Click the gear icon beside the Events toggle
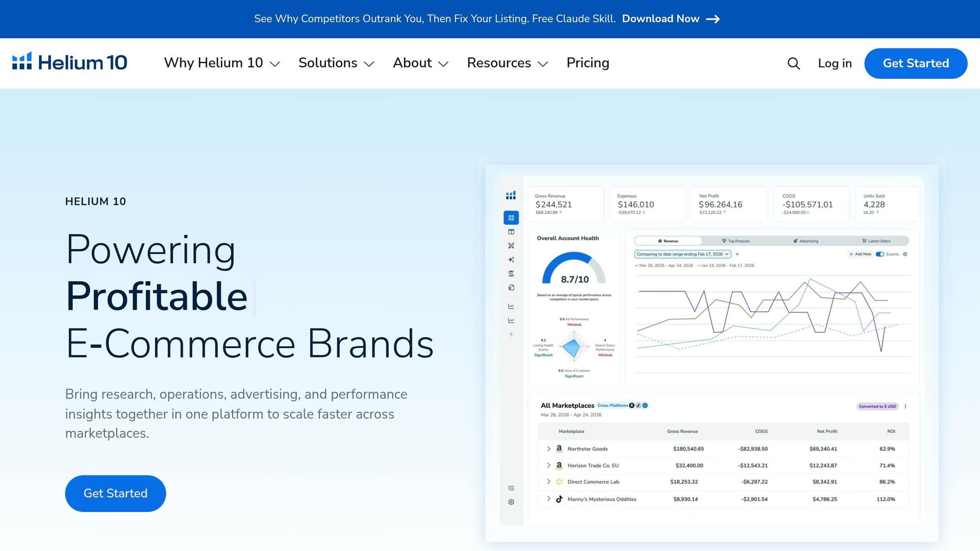Viewport: 980px width, 551px height. pos(905,254)
